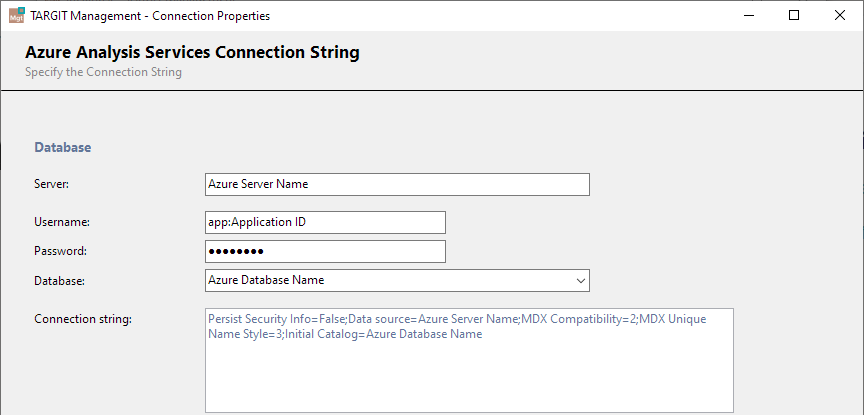The width and height of the screenshot is (864, 415).
Task: Select the blue 'Database' section heading
Action: click(x=63, y=148)
